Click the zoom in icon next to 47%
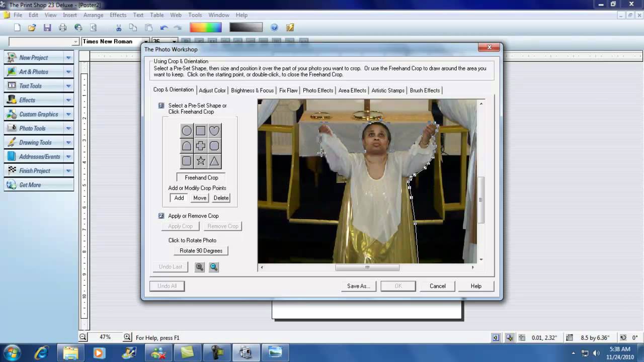 [127, 337]
